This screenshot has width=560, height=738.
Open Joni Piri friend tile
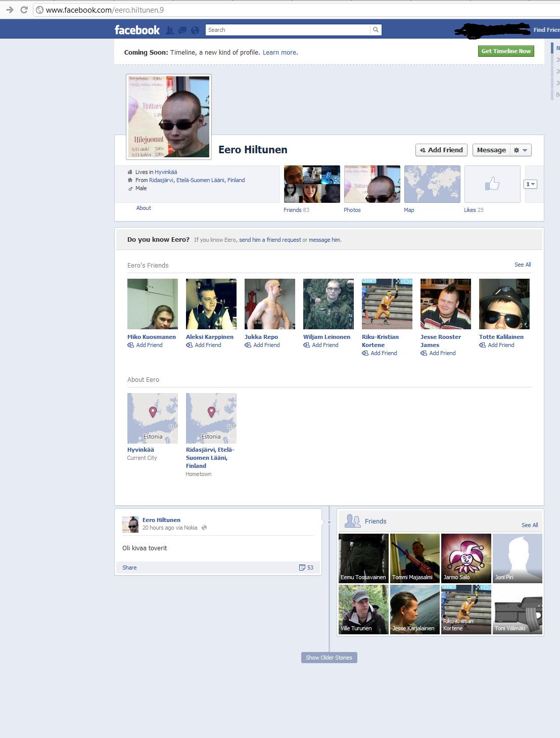(518, 558)
